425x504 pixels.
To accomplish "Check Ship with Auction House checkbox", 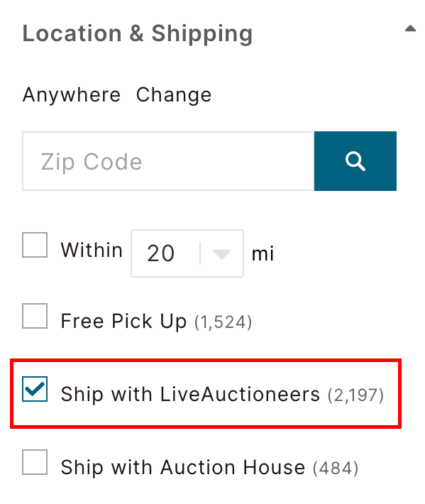I will tap(35, 462).
